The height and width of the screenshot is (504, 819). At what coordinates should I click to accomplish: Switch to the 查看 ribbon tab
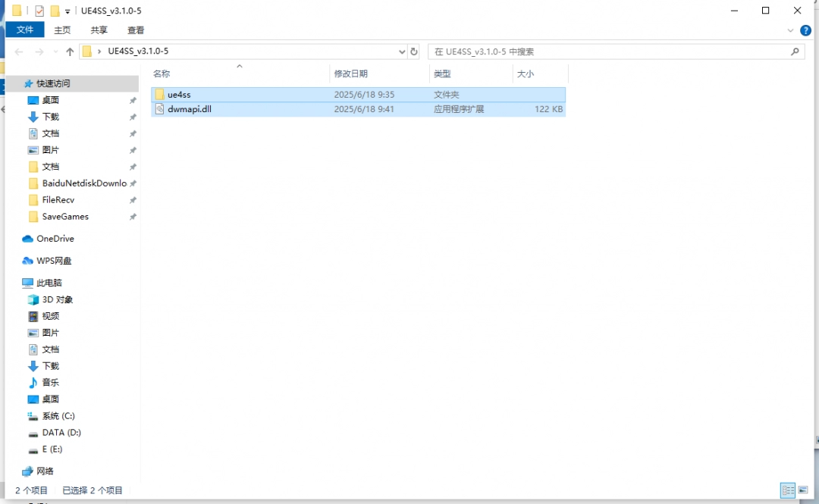(x=136, y=30)
